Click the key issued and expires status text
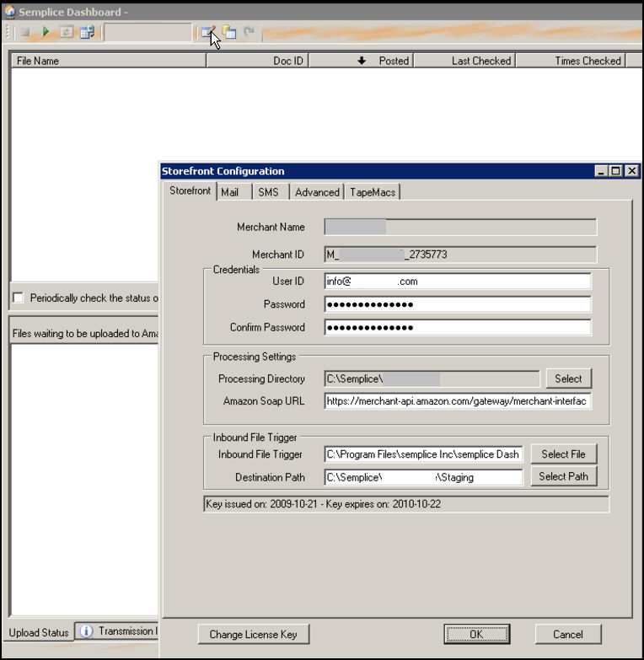The width and height of the screenshot is (644, 660). (x=323, y=504)
